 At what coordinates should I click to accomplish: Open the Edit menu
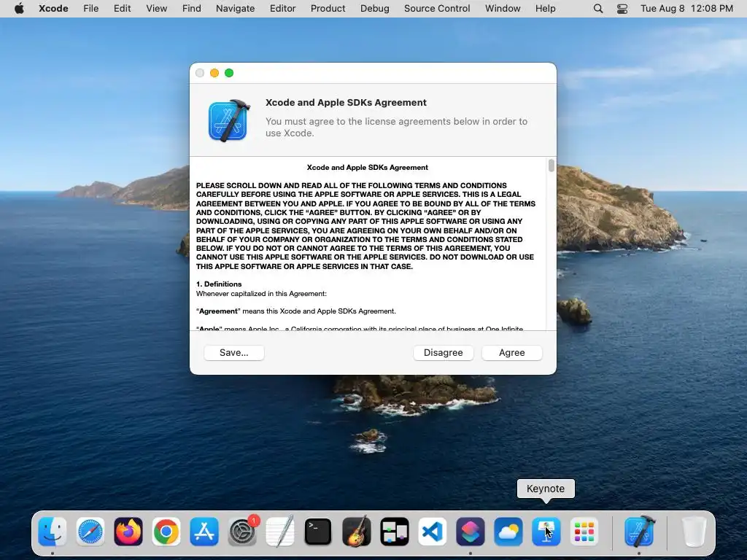[122, 8]
